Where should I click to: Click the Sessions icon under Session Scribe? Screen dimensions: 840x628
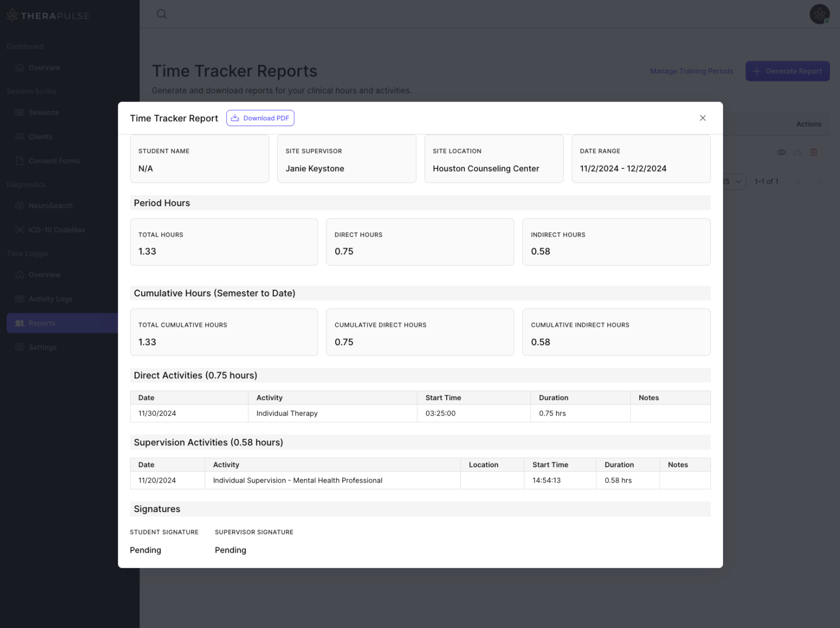click(19, 112)
